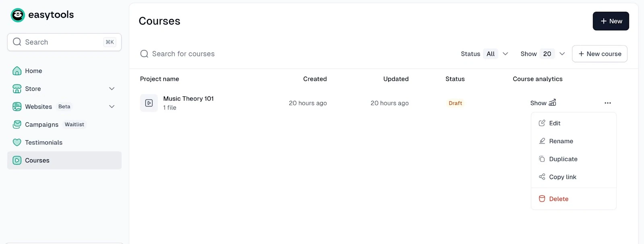The width and height of the screenshot is (644, 244).
Task: Expand the Websites submenu chevron
Action: pos(112,106)
